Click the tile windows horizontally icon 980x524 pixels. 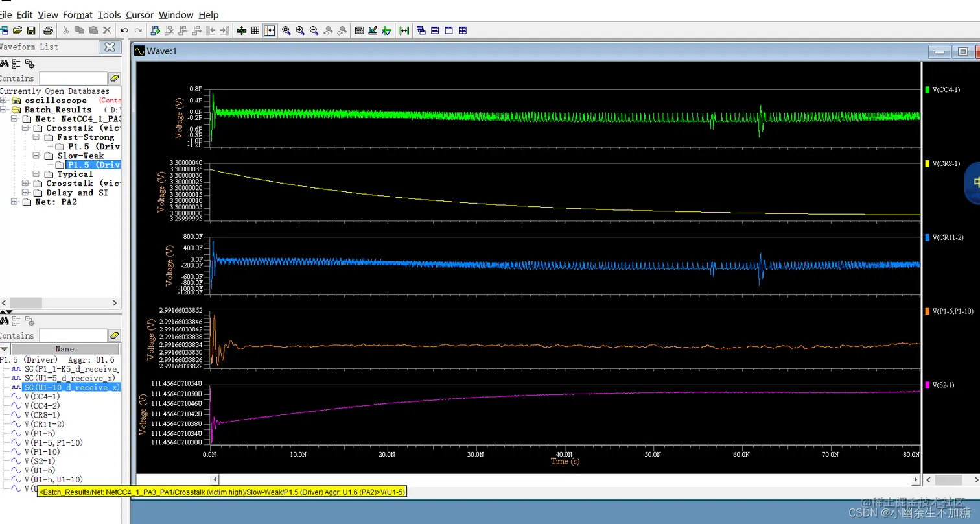(x=435, y=30)
